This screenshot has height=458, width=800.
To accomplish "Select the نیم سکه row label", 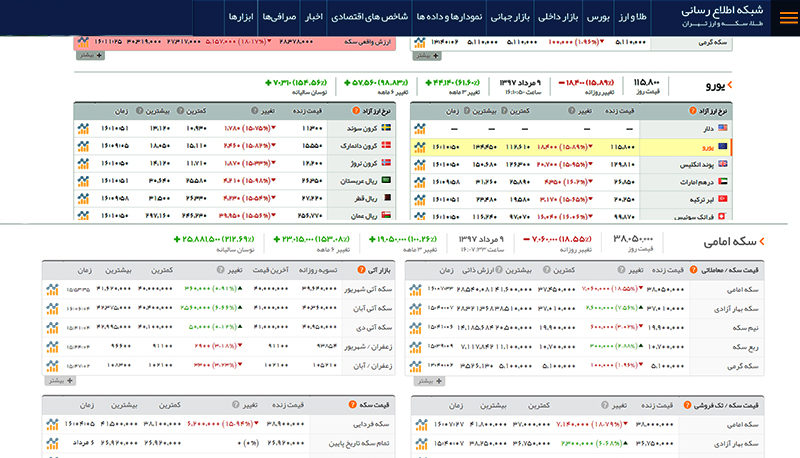I will (x=745, y=328).
